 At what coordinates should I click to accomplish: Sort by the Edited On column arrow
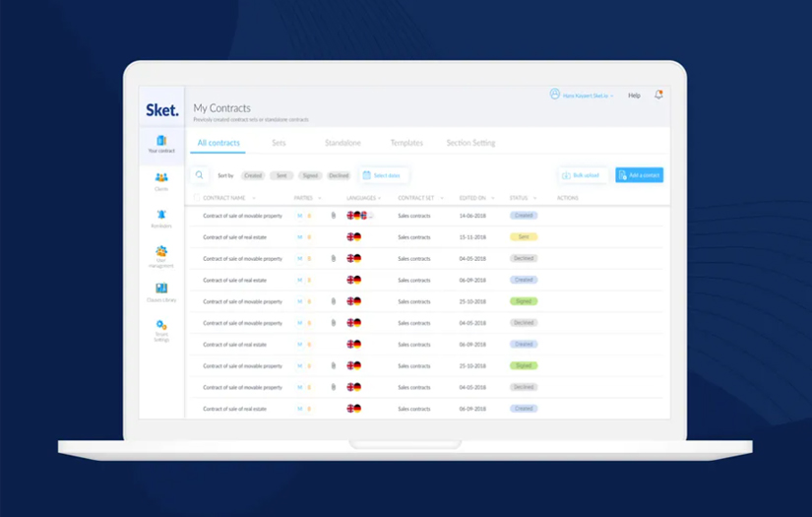tap(492, 198)
